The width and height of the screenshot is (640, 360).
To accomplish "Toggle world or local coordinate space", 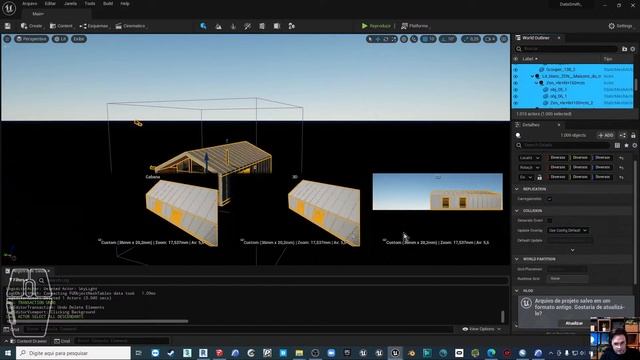I will click(x=404, y=39).
